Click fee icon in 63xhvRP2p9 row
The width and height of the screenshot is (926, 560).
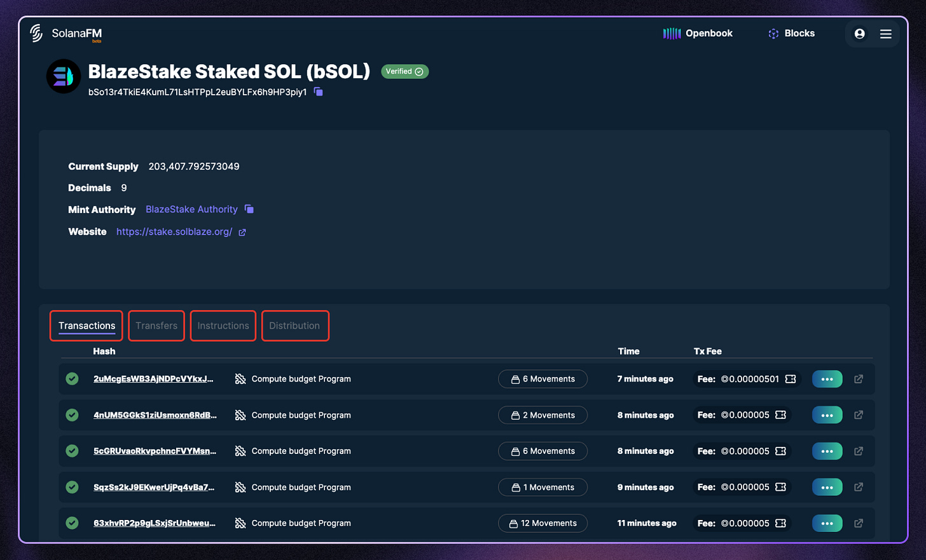pos(781,523)
